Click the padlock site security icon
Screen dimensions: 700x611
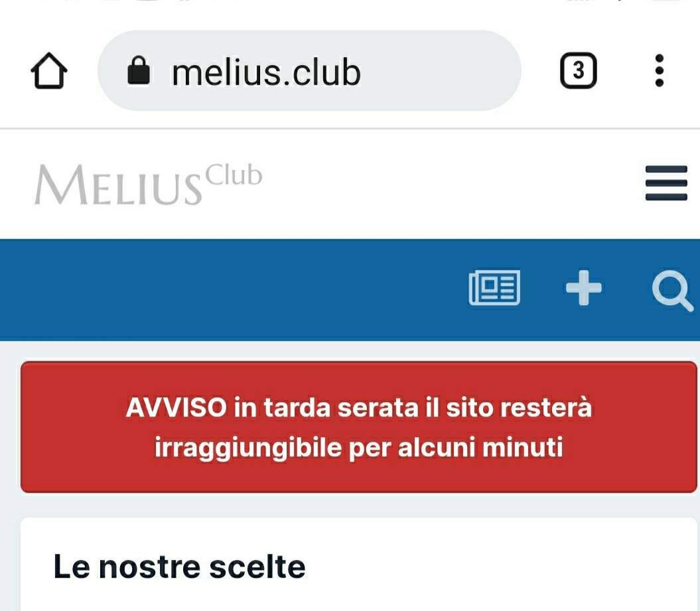[x=139, y=70]
